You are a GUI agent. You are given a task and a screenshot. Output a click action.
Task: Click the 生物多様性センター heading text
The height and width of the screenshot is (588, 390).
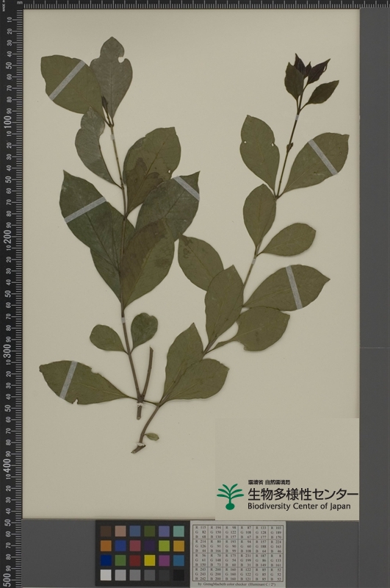tap(303, 494)
